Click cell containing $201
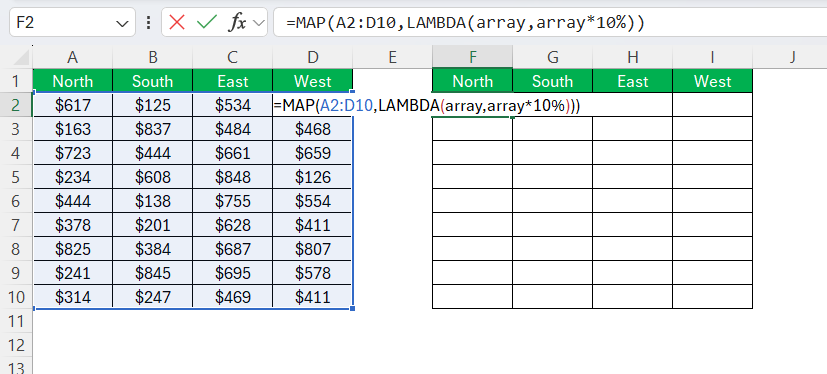 152,225
